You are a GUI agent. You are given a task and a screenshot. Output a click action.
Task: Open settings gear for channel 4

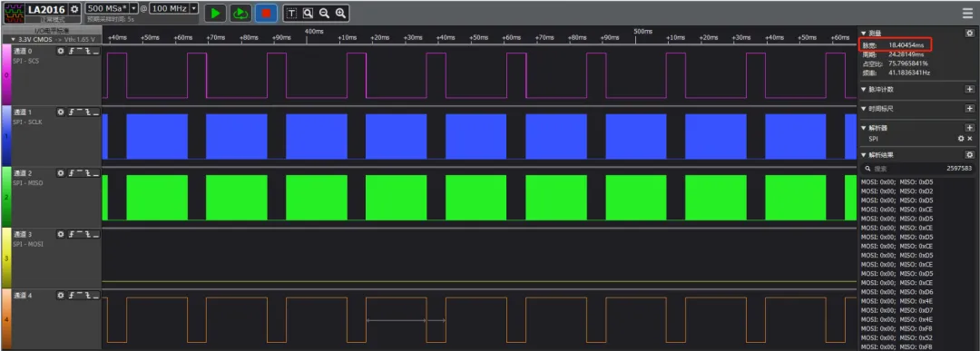pos(61,295)
